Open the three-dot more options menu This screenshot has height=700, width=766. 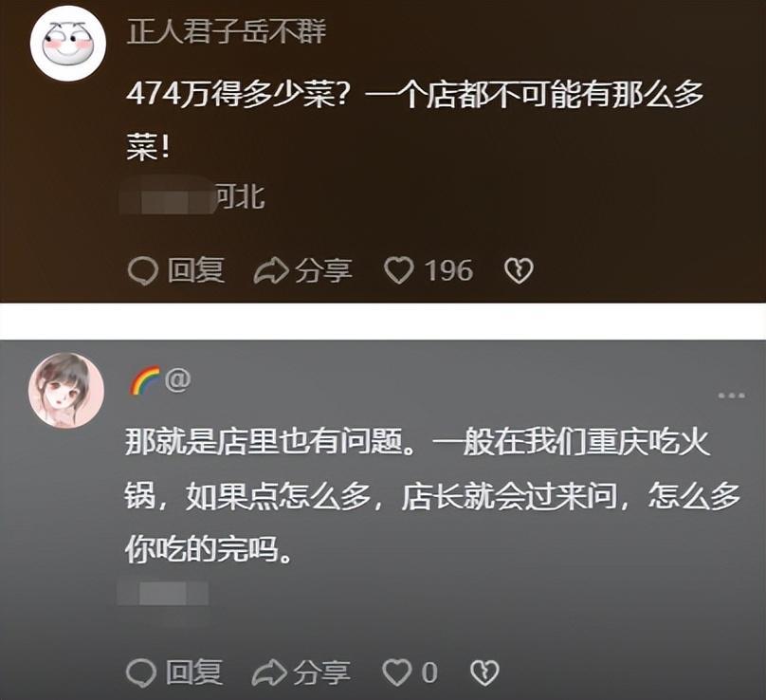732,396
